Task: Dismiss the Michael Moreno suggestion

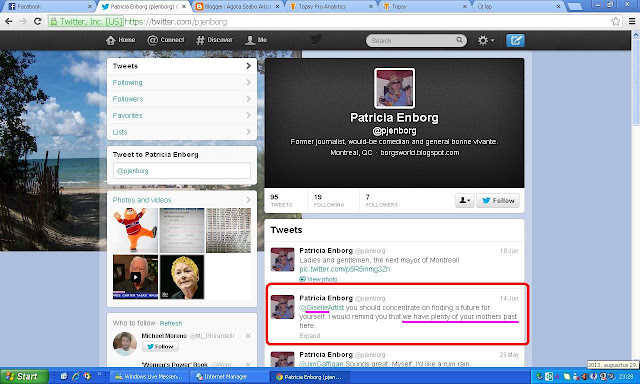Action: point(248,335)
